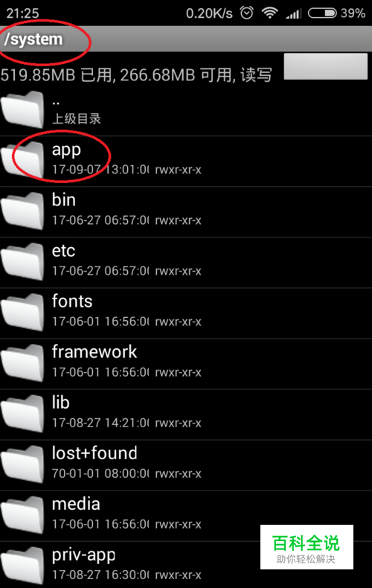Tap the gray button beside storage info
The height and width of the screenshot is (588, 372).
[326, 66]
